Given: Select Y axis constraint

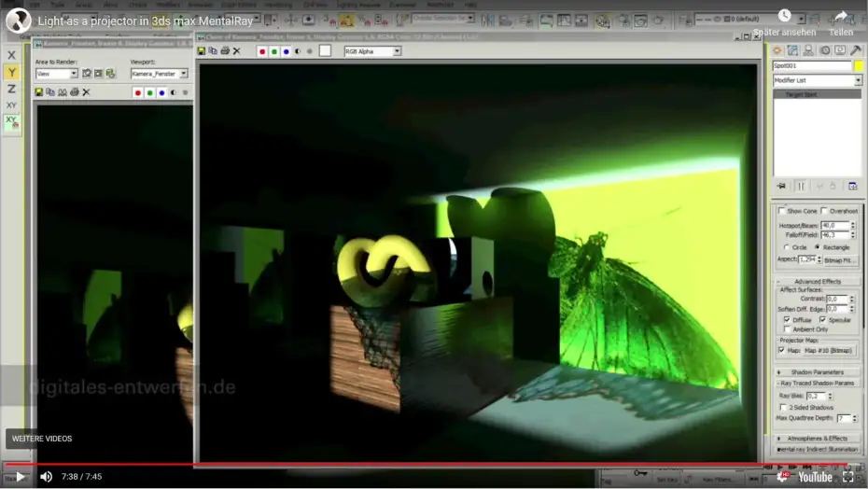Looking at the screenshot, I should tap(11, 72).
